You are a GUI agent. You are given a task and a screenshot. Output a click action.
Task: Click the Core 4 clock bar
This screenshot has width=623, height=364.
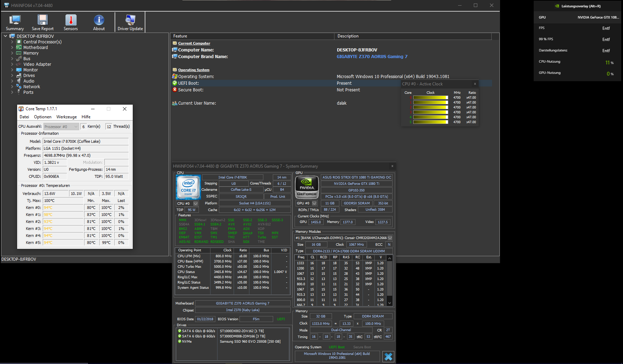(x=431, y=117)
